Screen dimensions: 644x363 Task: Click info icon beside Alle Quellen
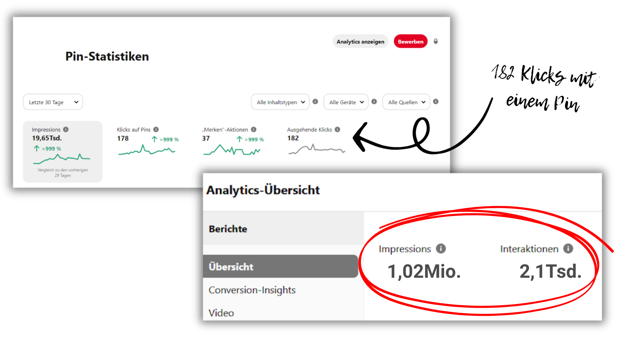(x=436, y=101)
